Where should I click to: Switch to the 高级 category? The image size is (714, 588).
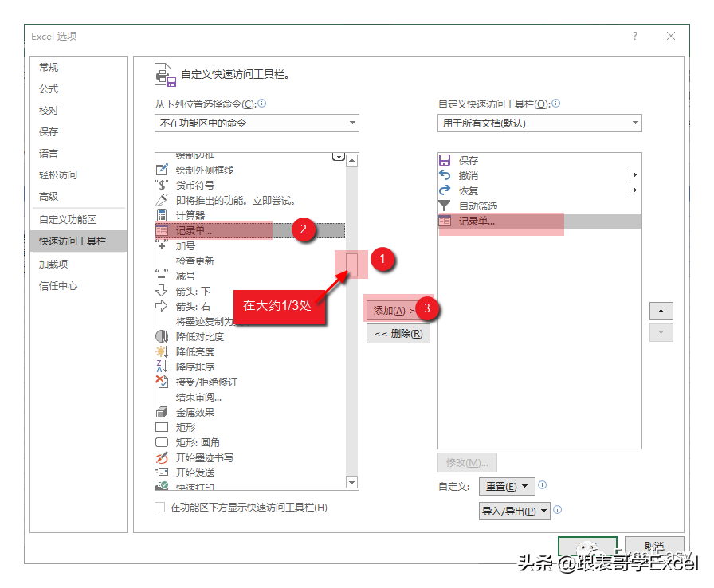[x=79, y=196]
